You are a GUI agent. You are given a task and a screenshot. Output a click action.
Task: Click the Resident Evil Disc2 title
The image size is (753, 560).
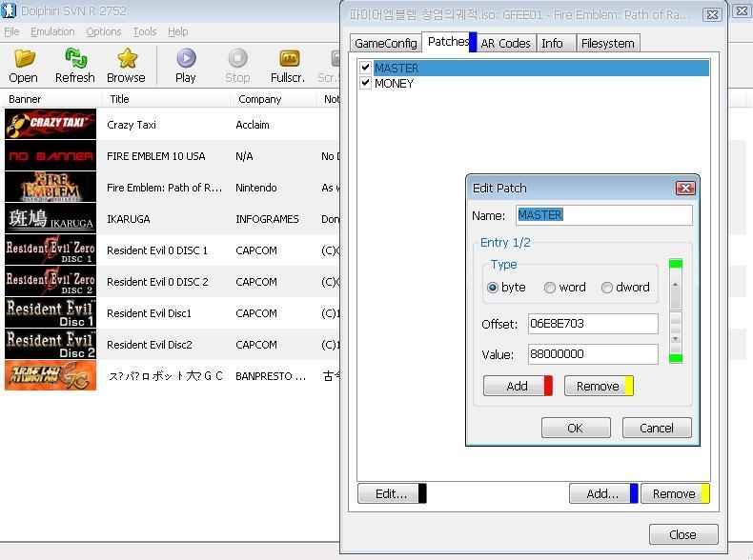[150, 345]
